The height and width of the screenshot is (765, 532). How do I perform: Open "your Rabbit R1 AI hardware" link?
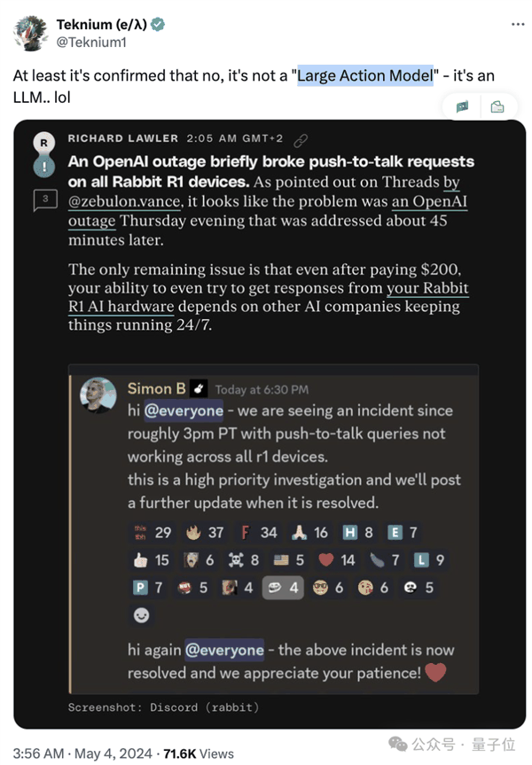(269, 297)
